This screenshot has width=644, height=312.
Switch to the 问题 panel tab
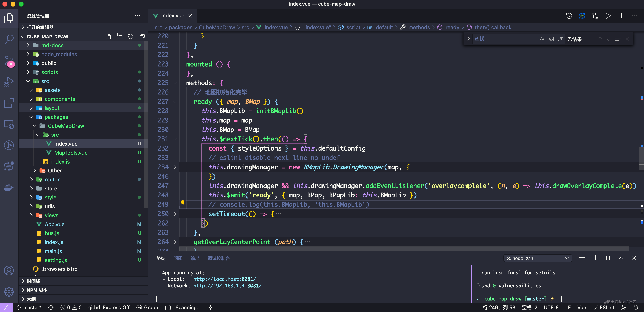coord(178,258)
